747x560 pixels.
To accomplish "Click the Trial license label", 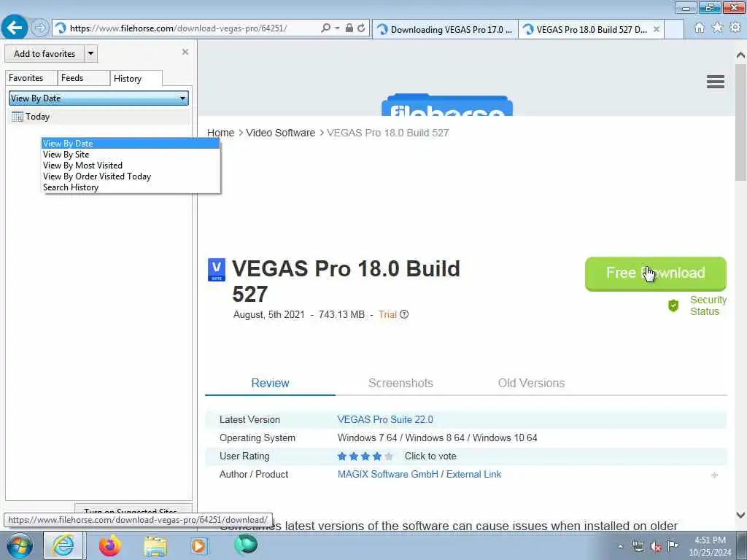I will pos(387,314).
